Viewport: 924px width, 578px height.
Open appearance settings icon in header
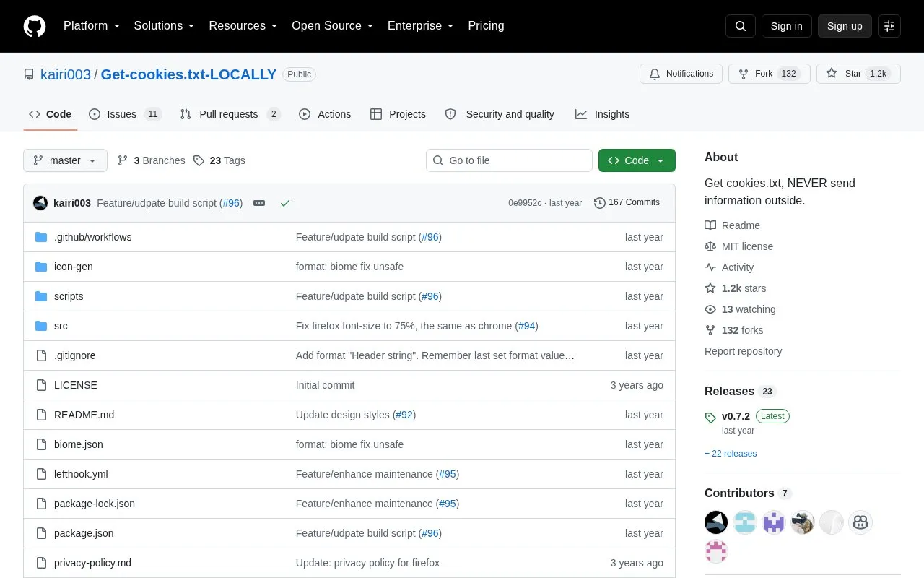click(x=889, y=26)
